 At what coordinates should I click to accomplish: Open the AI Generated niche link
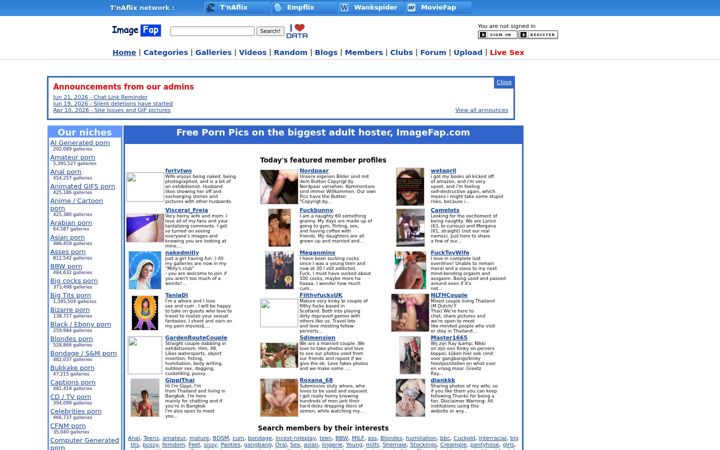(80, 143)
